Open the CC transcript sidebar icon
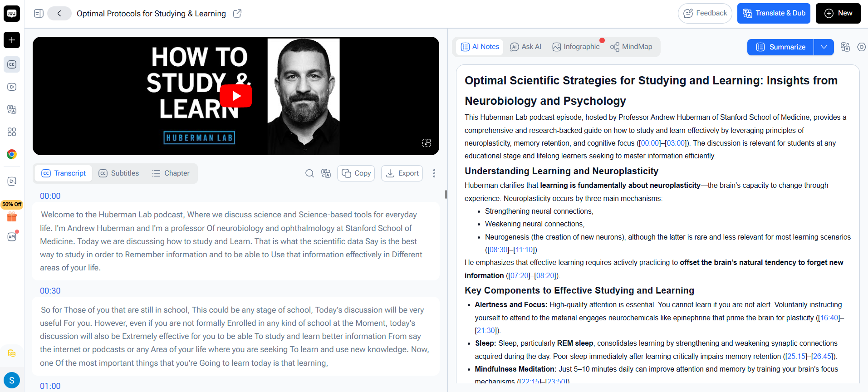Image resolution: width=868 pixels, height=392 pixels. click(12, 64)
